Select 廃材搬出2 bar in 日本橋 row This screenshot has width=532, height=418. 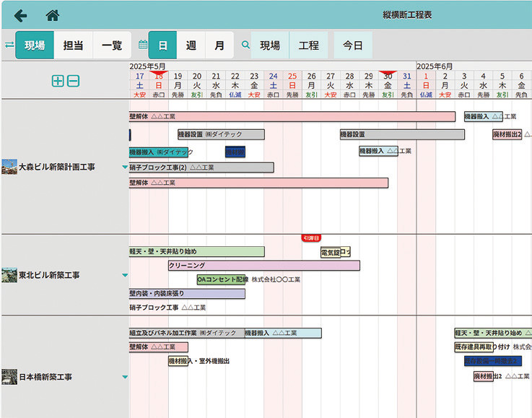pyautogui.click(x=484, y=376)
